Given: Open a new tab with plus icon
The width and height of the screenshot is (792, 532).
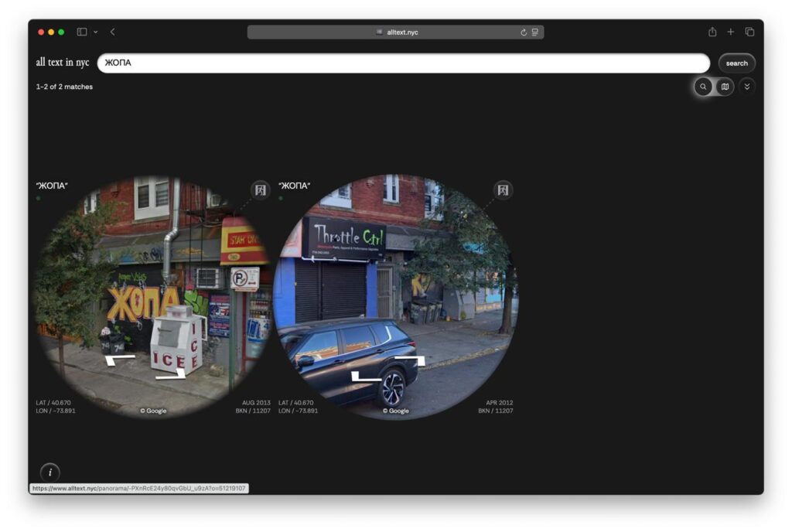Looking at the screenshot, I should point(730,32).
